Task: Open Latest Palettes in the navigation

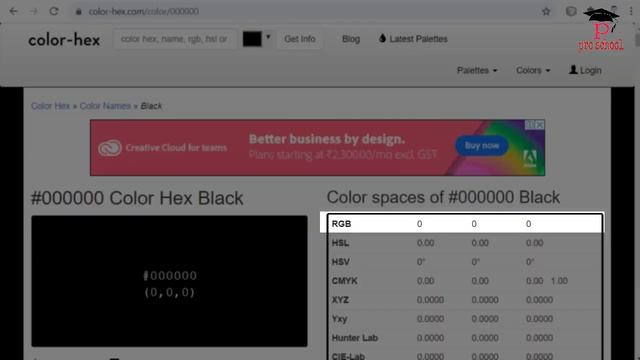Action: (x=418, y=39)
